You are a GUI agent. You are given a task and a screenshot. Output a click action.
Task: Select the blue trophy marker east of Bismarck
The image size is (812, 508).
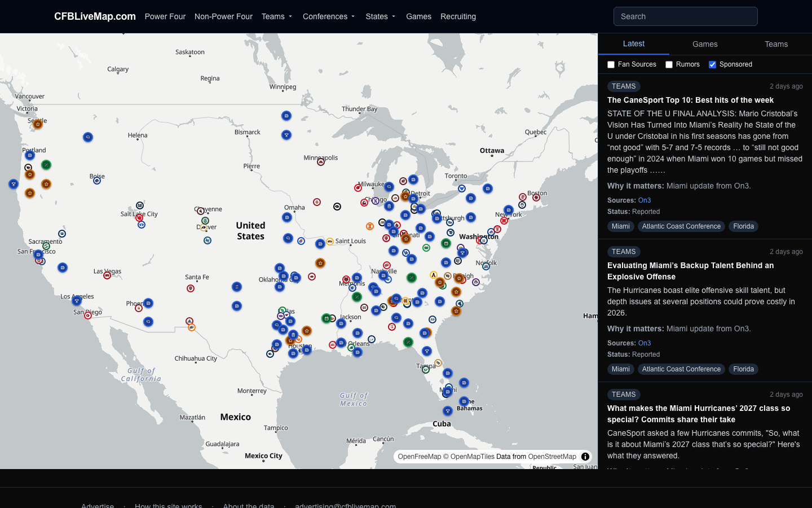click(x=286, y=135)
